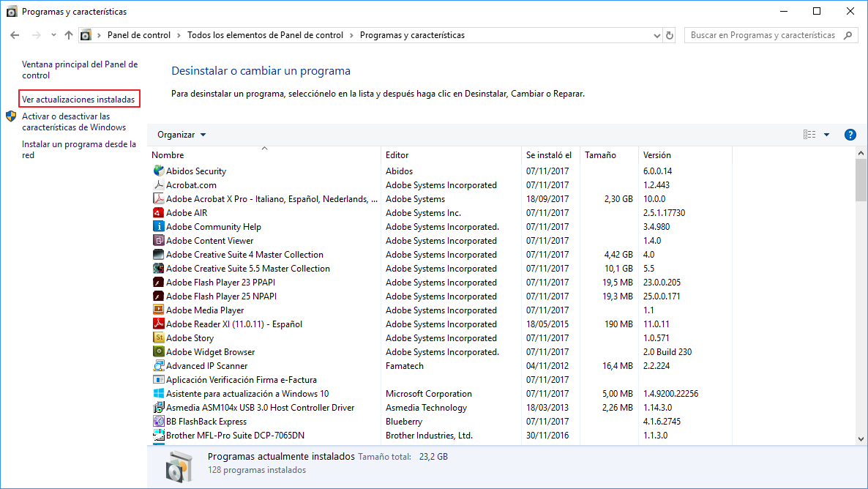Click the publisher Asmedia Technology
The image size is (868, 489).
(x=426, y=408)
